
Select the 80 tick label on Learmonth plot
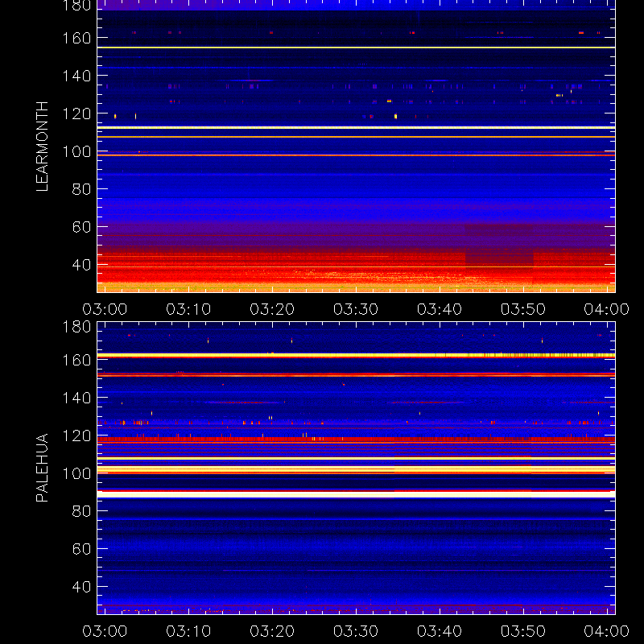coord(81,189)
